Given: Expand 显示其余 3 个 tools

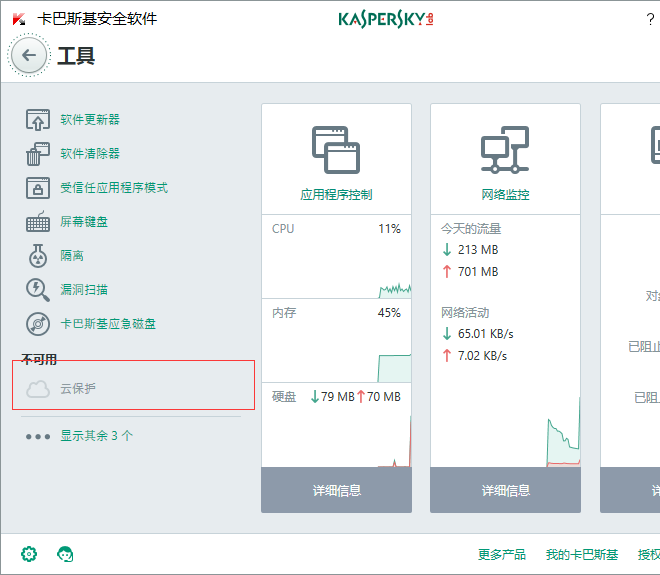Looking at the screenshot, I should click(96, 436).
